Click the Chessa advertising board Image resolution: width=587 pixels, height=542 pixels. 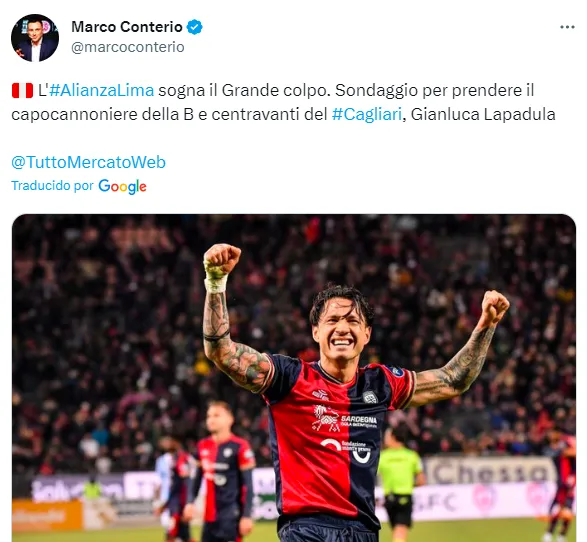[x=490, y=471]
